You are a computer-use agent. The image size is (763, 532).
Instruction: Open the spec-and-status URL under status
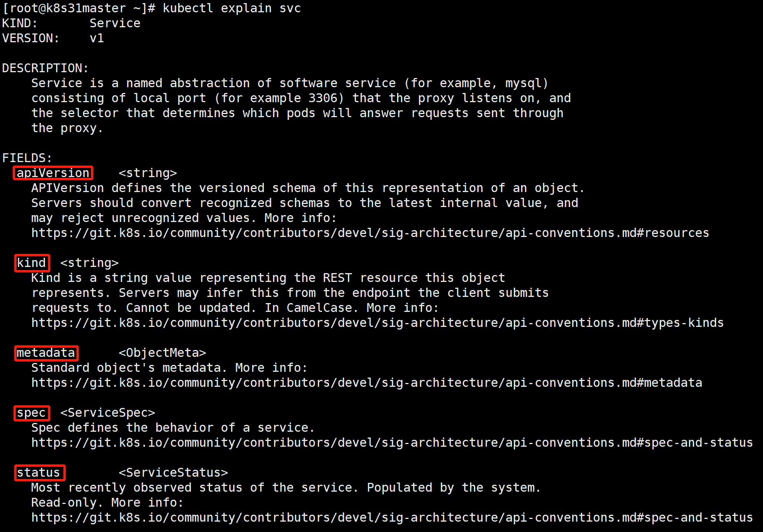coord(392,517)
